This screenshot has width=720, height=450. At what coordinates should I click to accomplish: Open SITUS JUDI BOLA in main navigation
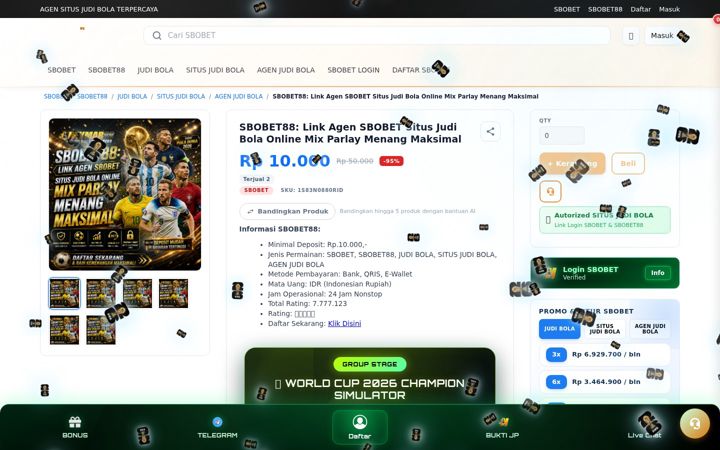point(215,70)
